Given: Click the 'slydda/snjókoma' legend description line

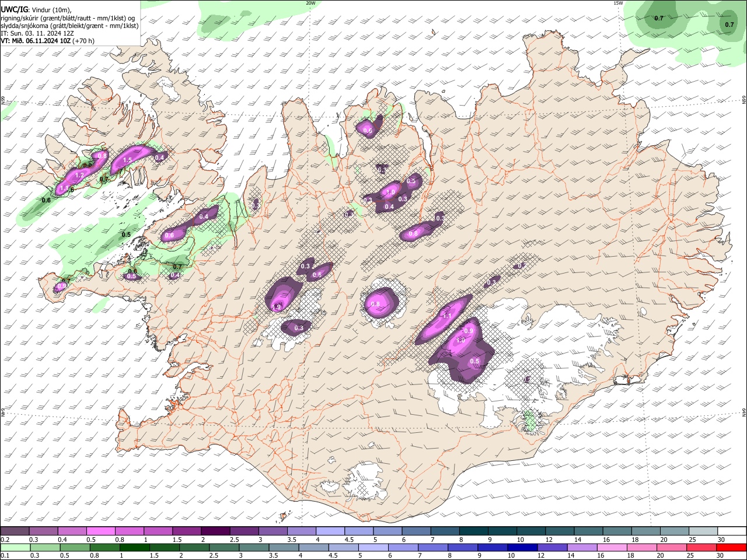Looking at the screenshot, I should (69, 26).
